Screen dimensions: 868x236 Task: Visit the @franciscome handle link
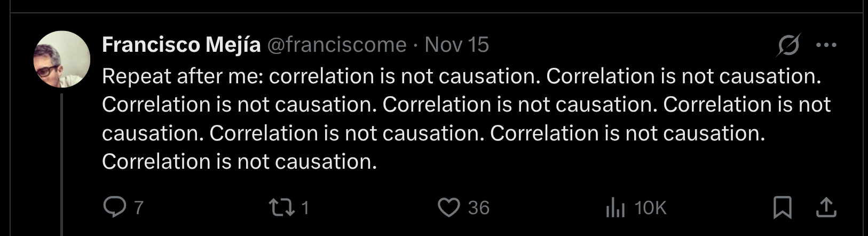pyautogui.click(x=336, y=45)
